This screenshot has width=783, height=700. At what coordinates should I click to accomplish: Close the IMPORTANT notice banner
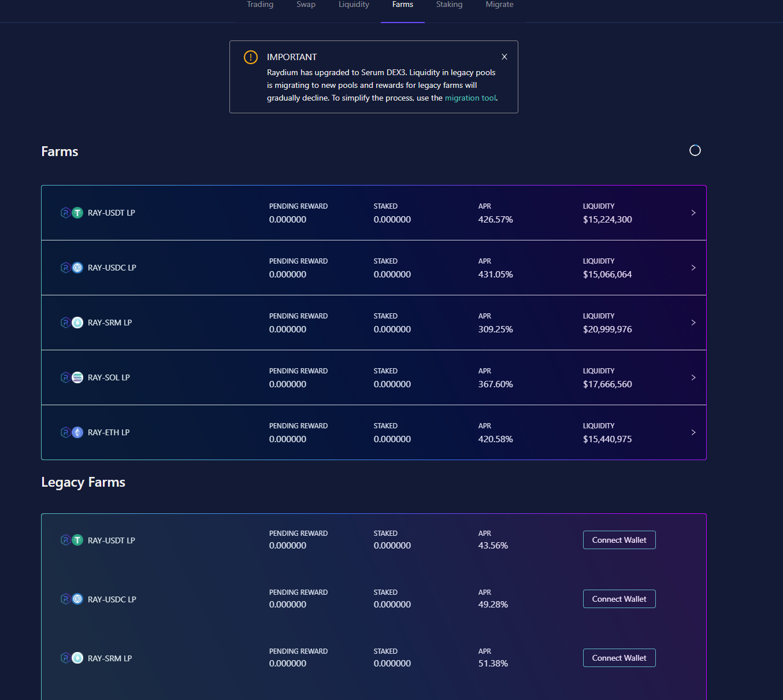(x=504, y=57)
